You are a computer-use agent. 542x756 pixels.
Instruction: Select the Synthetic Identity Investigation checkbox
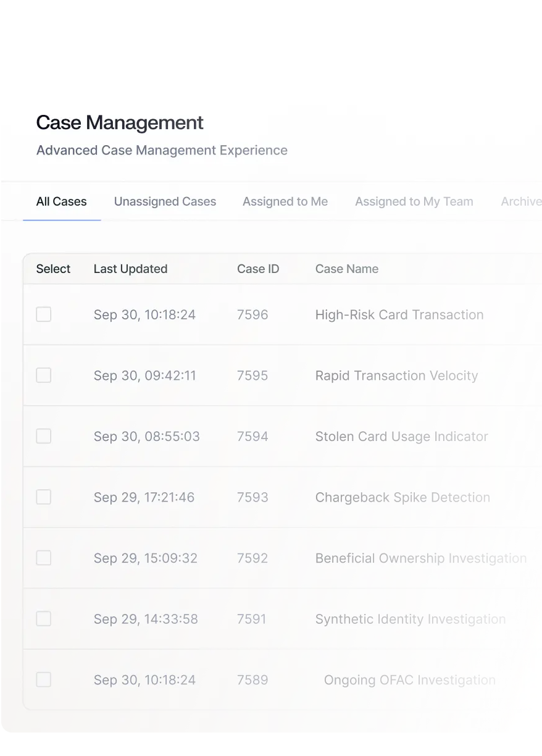coord(43,618)
